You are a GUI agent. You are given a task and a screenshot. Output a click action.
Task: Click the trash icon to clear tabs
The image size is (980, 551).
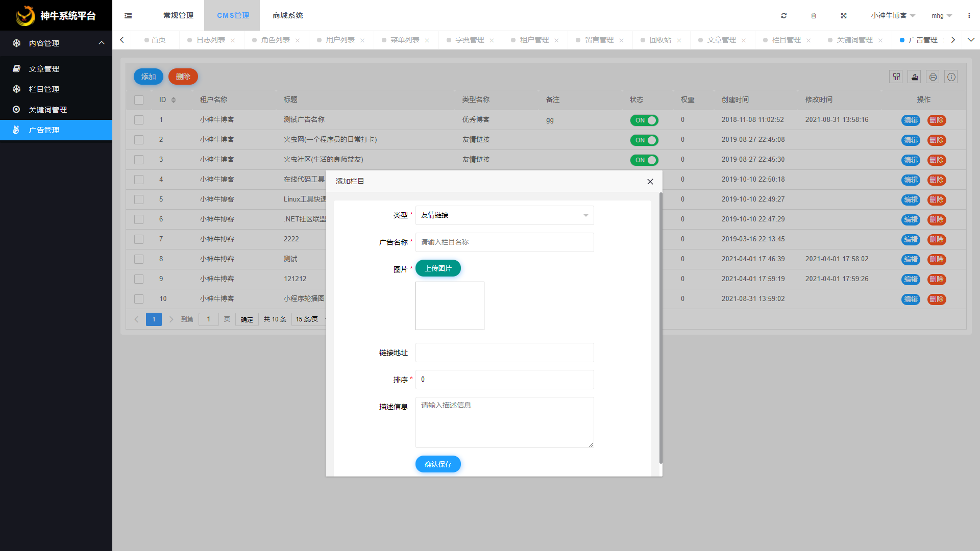point(814,16)
